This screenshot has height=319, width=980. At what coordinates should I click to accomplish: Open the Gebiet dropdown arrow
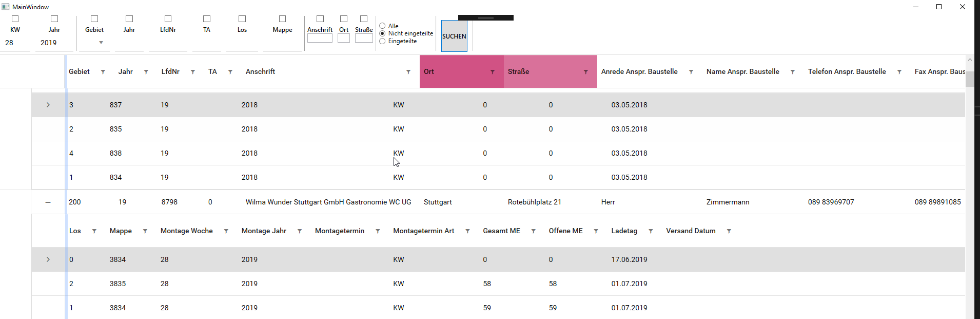101,43
